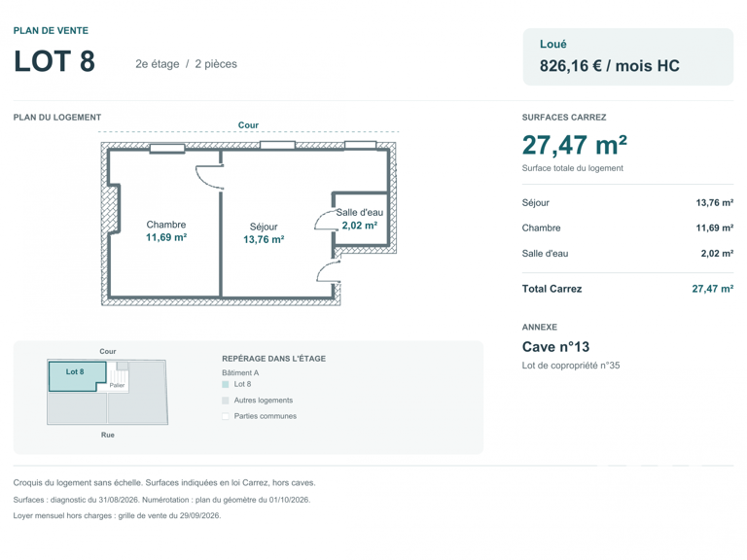The image size is (747, 560).
Task: Click the 'Loué' status label
Action: point(553,45)
